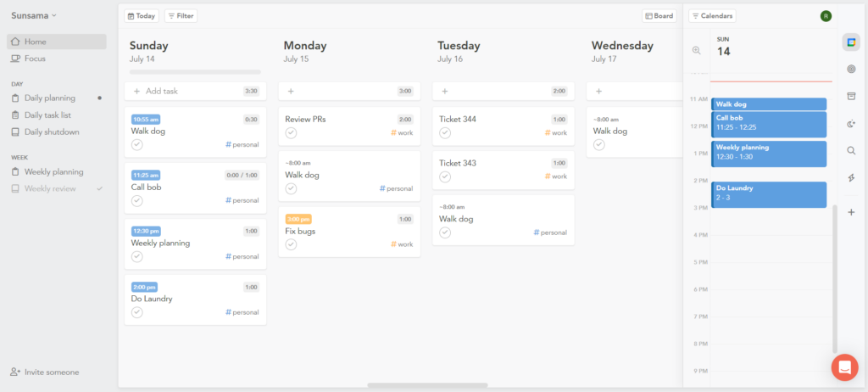Add integration with the plus icon

pos(851,212)
